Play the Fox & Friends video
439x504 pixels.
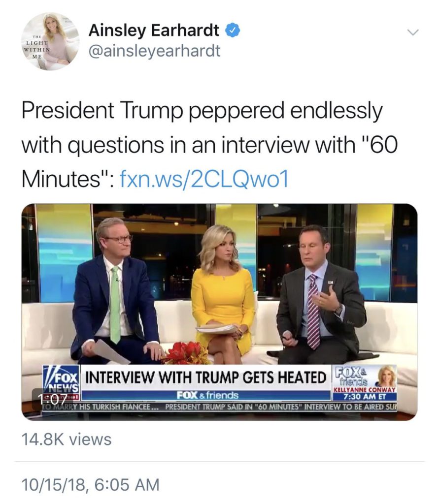pyautogui.click(x=220, y=312)
